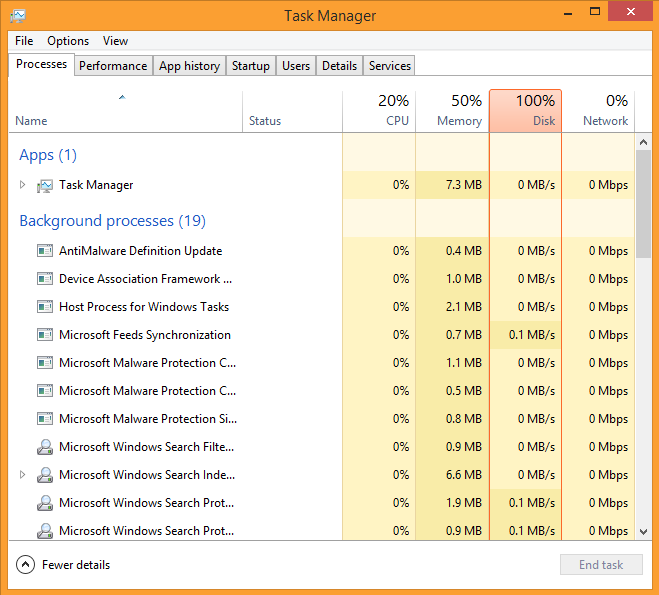The height and width of the screenshot is (595, 659).
Task: Sort processes by the CPU column
Action: point(379,112)
